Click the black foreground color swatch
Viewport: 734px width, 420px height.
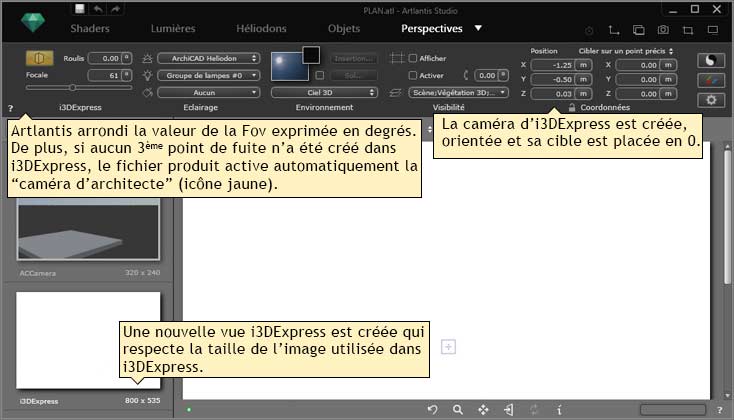click(311, 55)
